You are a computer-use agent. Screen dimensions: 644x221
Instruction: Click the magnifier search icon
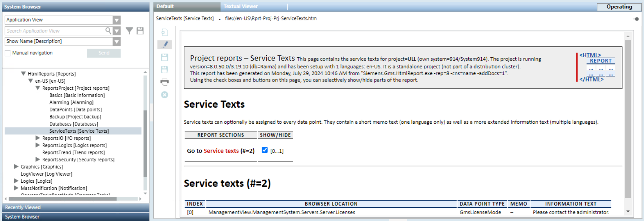point(108,31)
